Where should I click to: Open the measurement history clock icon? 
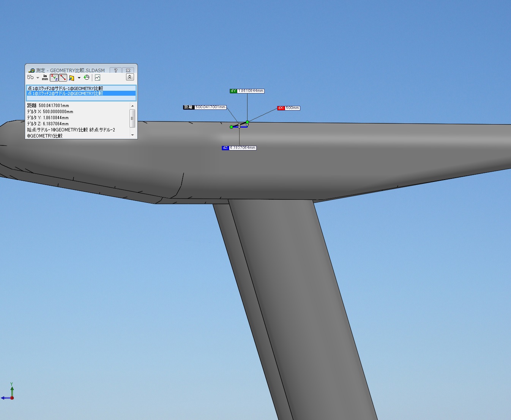coord(87,77)
